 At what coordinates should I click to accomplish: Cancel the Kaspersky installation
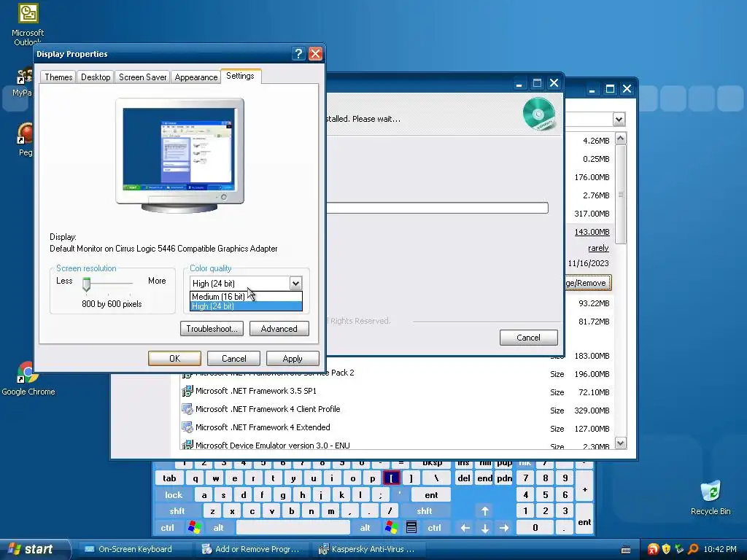pyautogui.click(x=528, y=338)
